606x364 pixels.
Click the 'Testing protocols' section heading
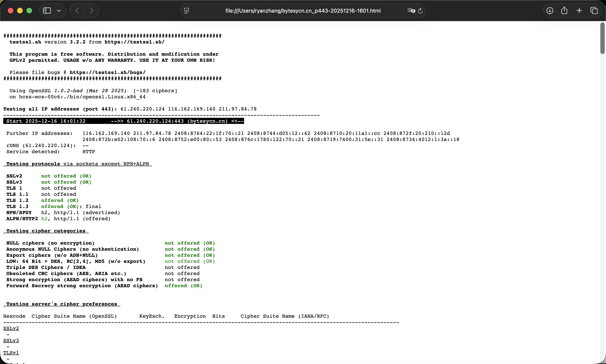[x=78, y=164]
